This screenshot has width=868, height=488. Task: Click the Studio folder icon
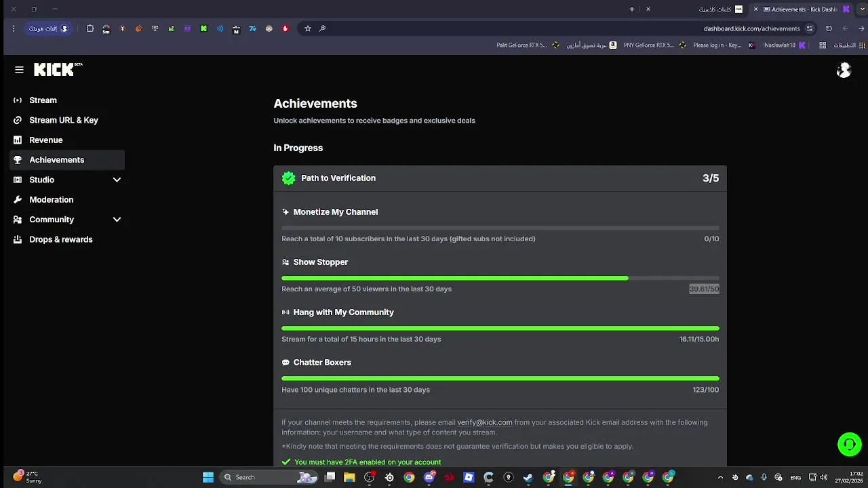click(x=18, y=180)
